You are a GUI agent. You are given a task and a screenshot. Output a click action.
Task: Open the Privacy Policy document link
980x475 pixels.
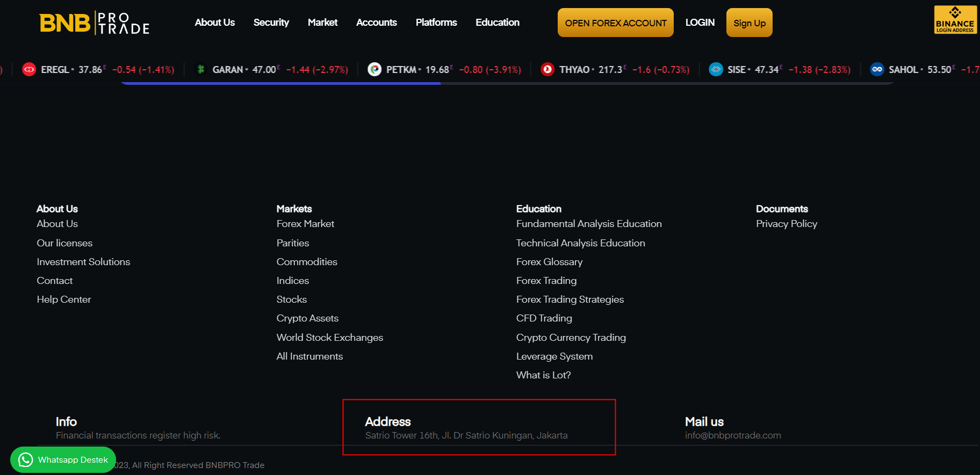[786, 224]
